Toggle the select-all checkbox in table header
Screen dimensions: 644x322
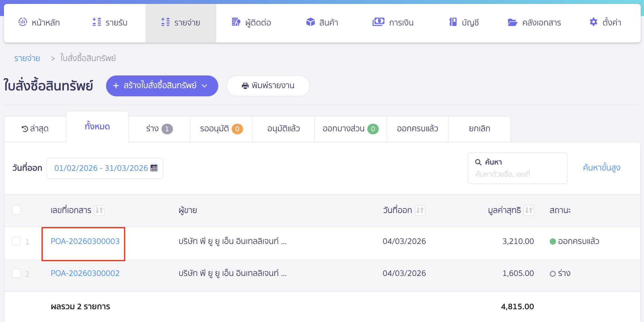(17, 210)
